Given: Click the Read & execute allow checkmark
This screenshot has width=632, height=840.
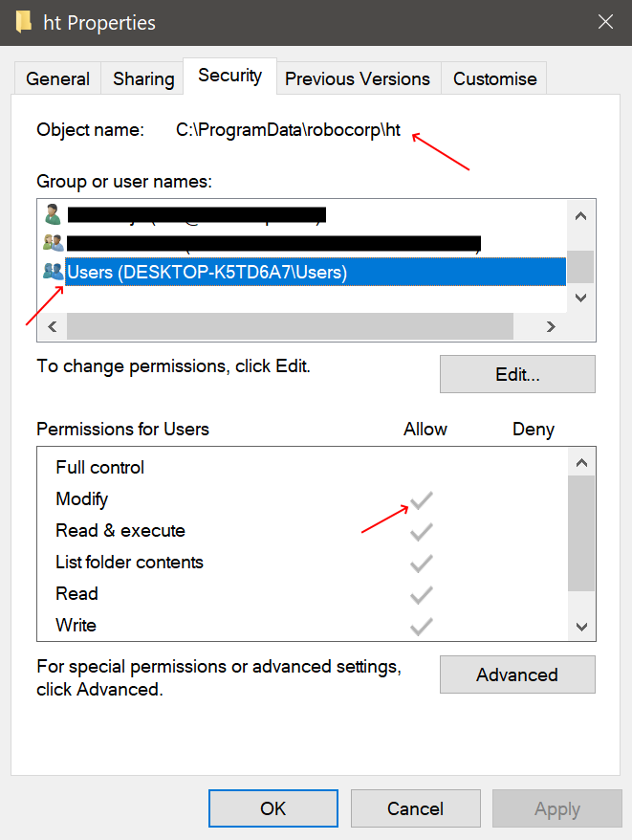Looking at the screenshot, I should tap(422, 531).
